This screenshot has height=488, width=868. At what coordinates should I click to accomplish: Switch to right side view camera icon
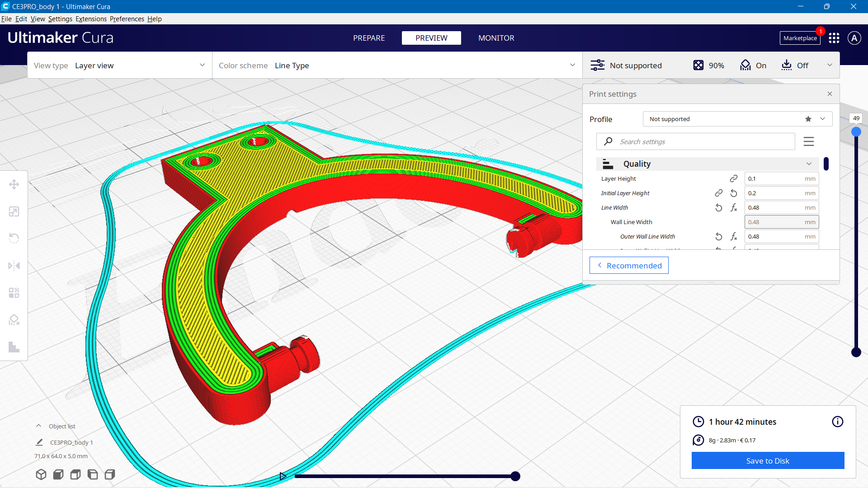tap(110, 474)
